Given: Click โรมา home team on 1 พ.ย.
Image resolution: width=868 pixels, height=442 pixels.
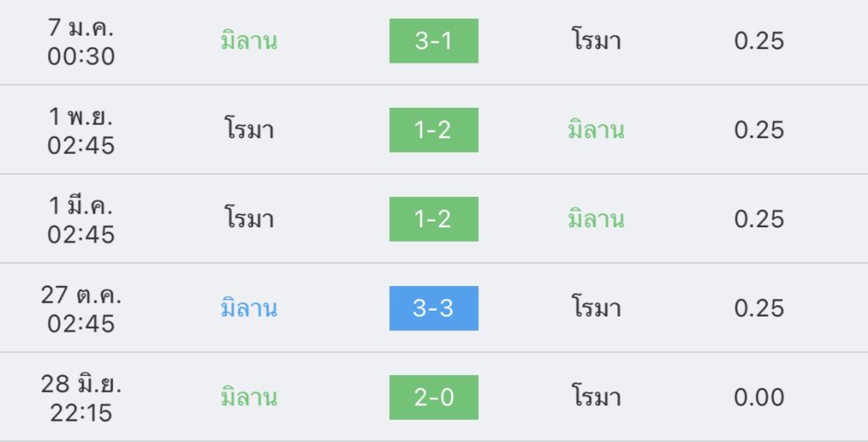Looking at the screenshot, I should (x=249, y=130).
